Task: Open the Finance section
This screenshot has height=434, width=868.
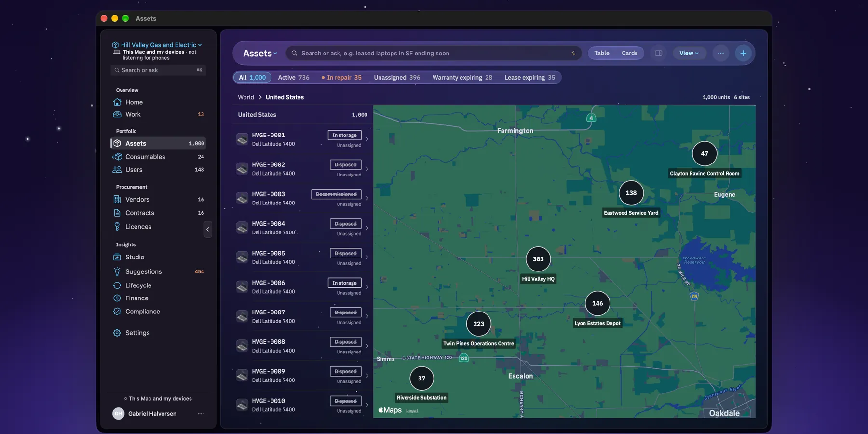Action: [158, 298]
